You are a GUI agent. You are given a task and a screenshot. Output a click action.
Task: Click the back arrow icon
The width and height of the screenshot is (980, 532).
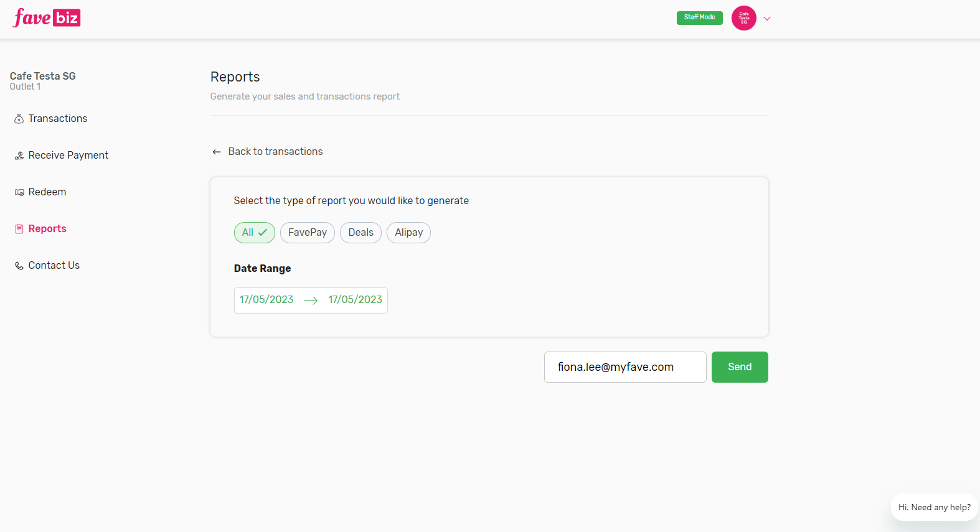[217, 152]
